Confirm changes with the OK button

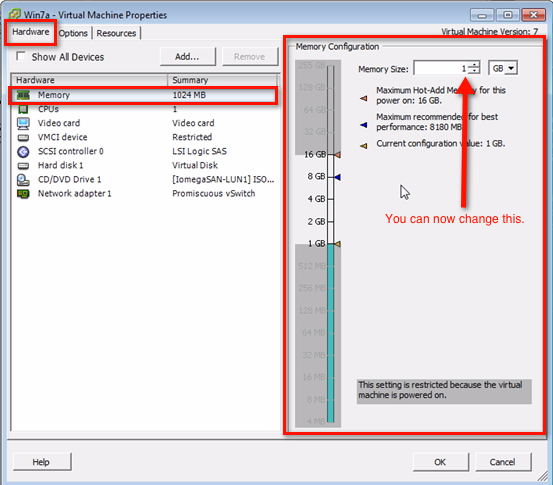[x=440, y=462]
